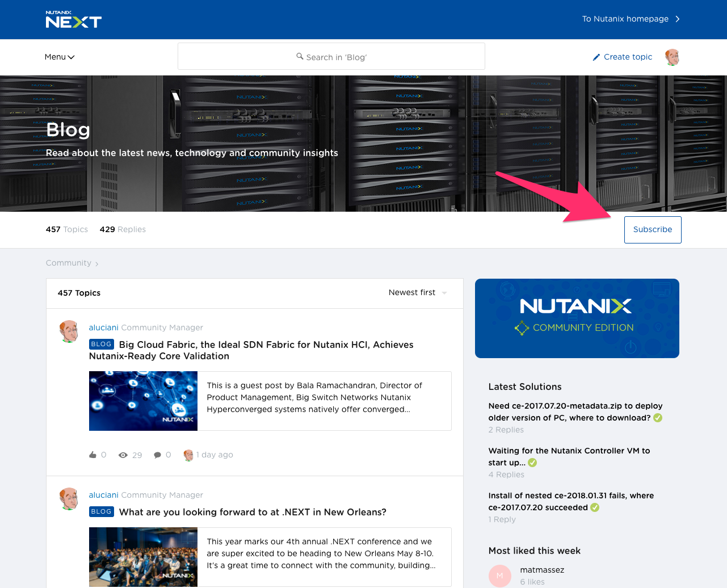Click the This year marks our 4th annual excerpt

tap(321, 553)
